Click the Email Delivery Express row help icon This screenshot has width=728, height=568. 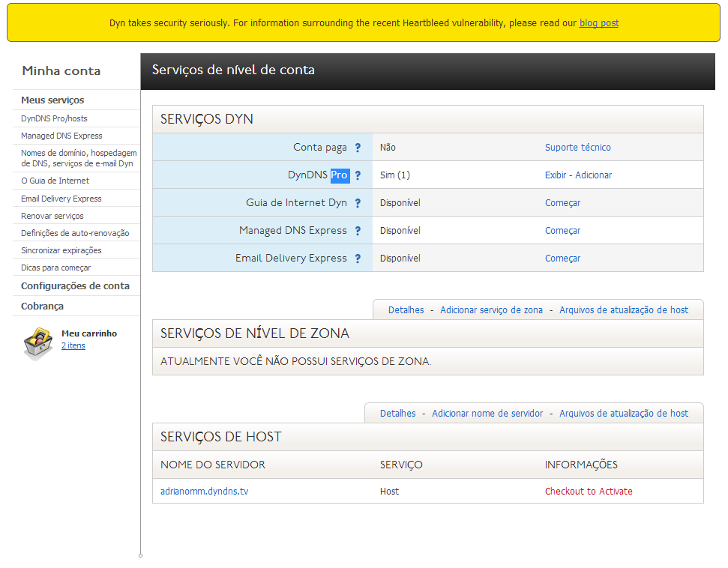[x=358, y=259]
